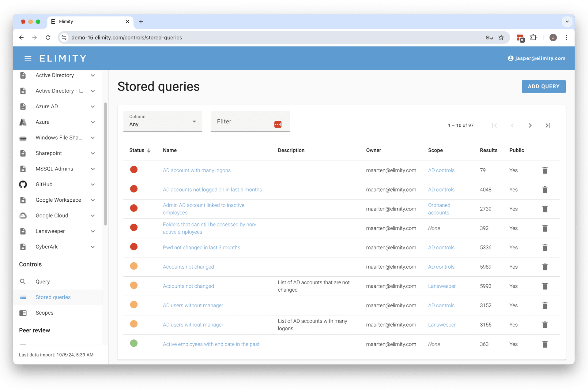Open the Column filter dropdown
588x392 pixels.
163,121
